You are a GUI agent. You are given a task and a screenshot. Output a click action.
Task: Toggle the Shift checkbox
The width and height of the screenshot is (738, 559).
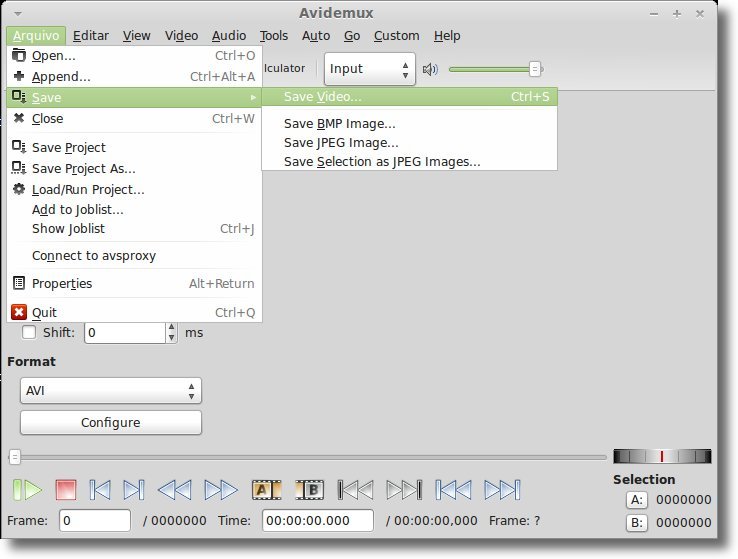point(29,332)
